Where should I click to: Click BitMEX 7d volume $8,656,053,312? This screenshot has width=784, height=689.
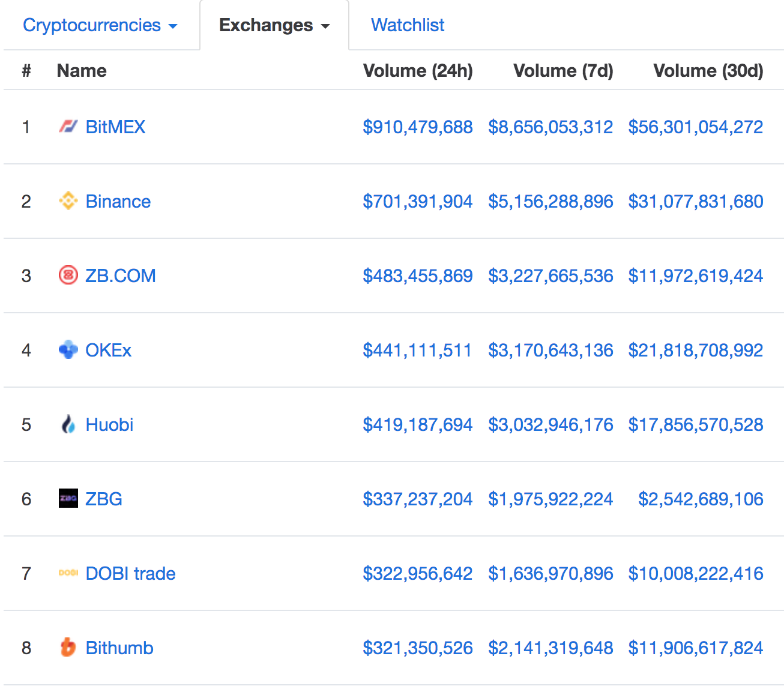[550, 127]
